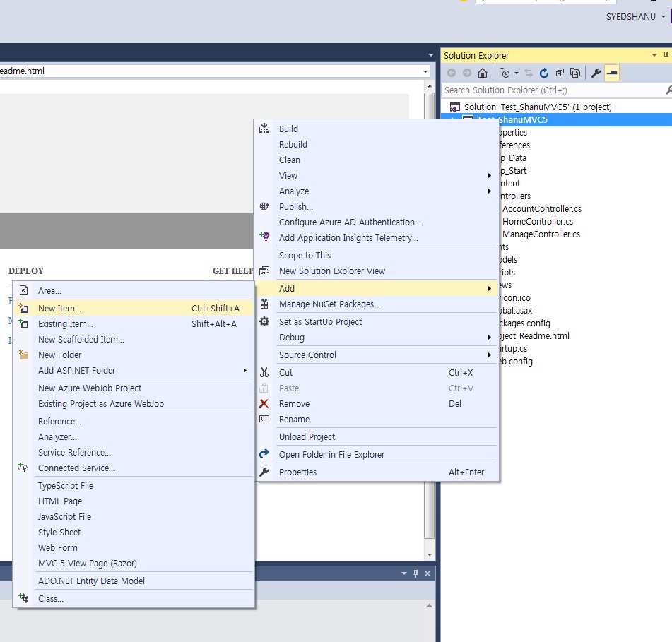Screen dimensions: 672x642
Task: Click the Set as StartUp Project gear icon
Action: (264, 321)
